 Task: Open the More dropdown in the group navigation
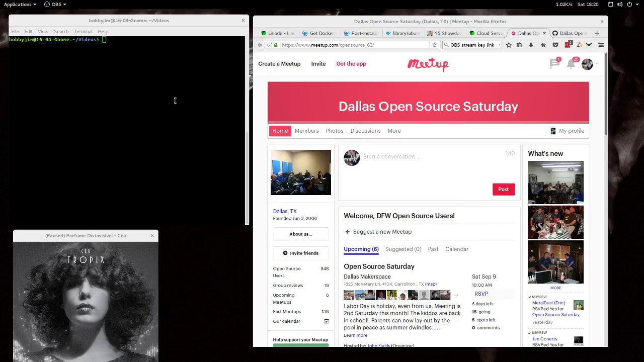pos(394,131)
